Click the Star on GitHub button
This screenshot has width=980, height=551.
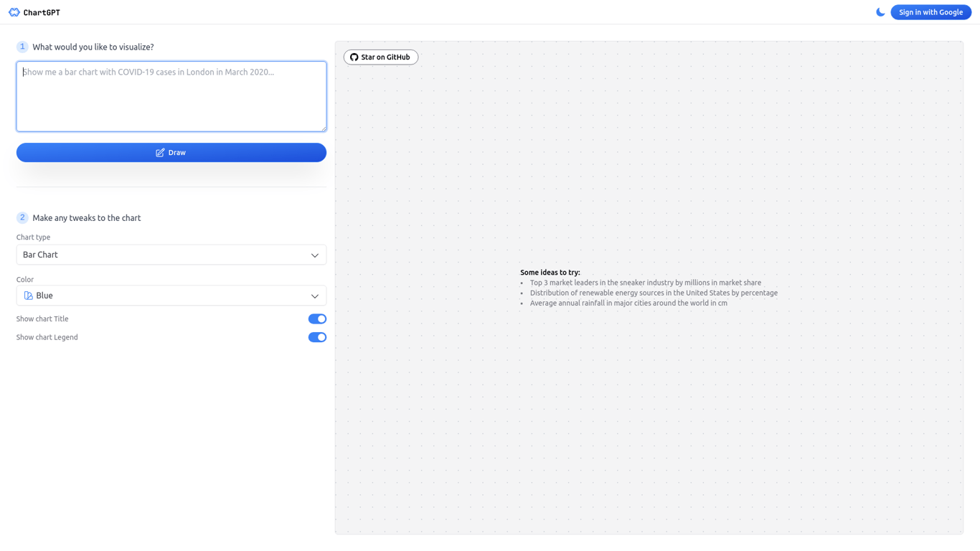[x=380, y=57]
